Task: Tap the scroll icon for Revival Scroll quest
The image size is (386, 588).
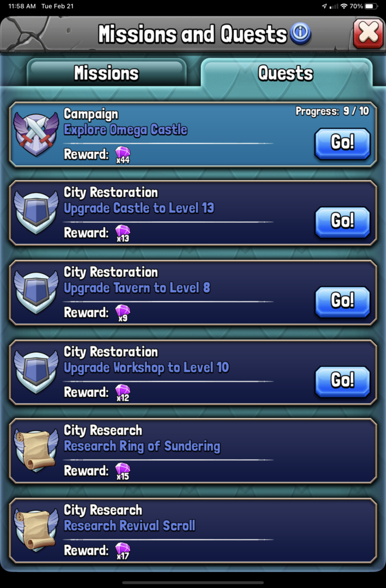Action: 36,530
